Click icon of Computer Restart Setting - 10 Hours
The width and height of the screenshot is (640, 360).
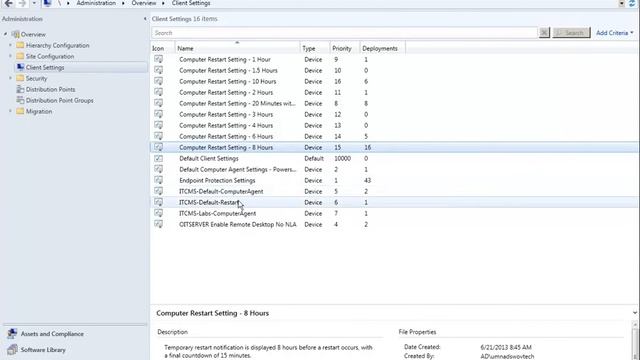point(158,81)
